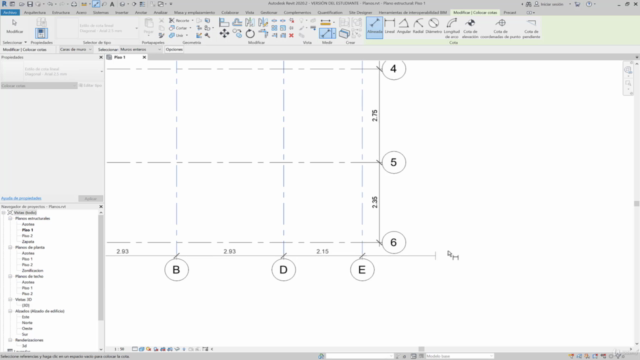
Task: Click the view scale 1:50
Action: (x=119, y=349)
